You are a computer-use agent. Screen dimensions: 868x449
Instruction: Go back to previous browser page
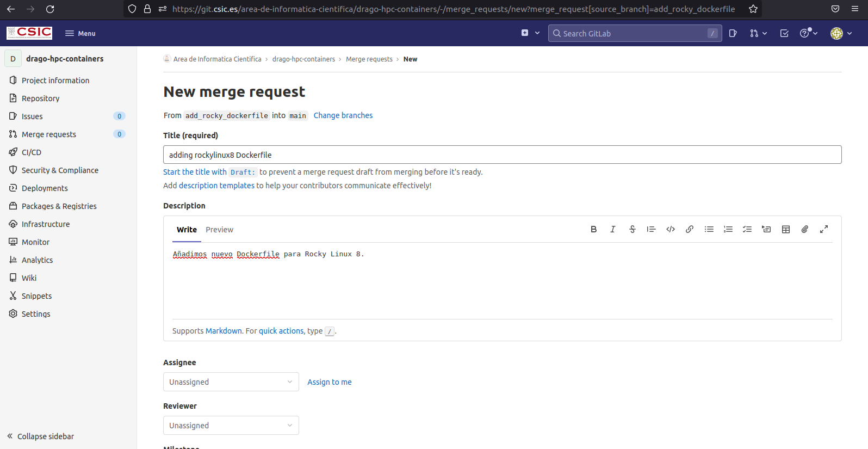click(x=11, y=9)
